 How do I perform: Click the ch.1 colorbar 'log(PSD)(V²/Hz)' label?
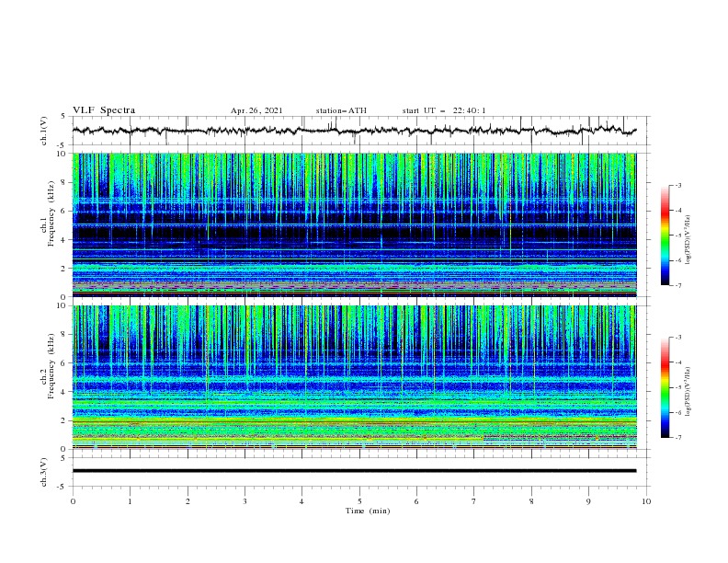tap(688, 240)
